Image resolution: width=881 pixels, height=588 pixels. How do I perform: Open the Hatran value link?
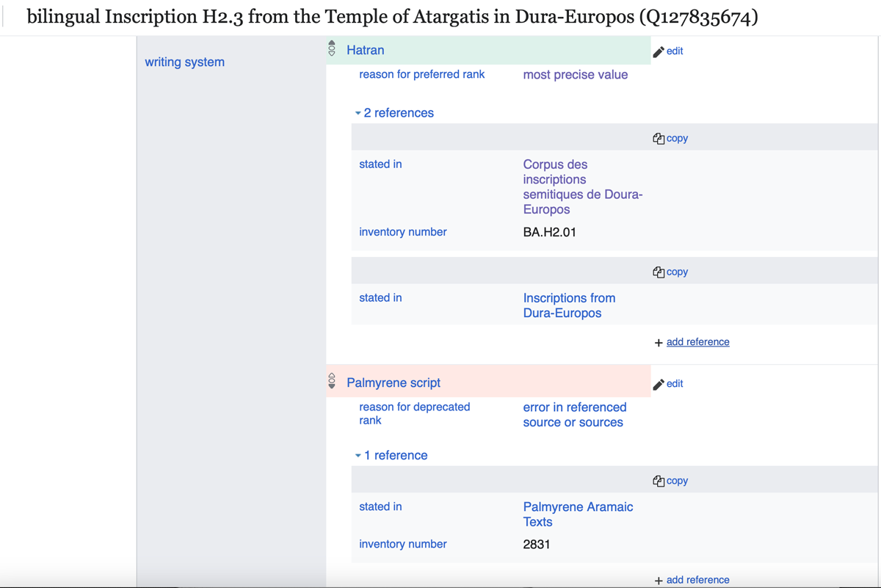coord(365,50)
